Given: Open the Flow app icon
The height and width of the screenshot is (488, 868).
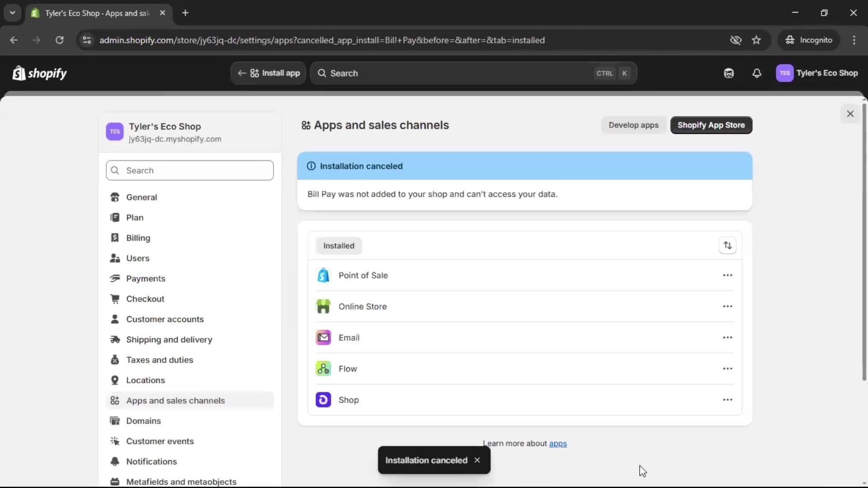Looking at the screenshot, I should click(x=323, y=368).
